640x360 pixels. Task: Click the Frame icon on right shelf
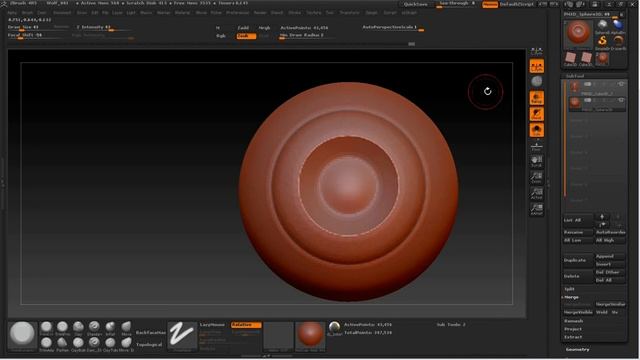[x=536, y=147]
